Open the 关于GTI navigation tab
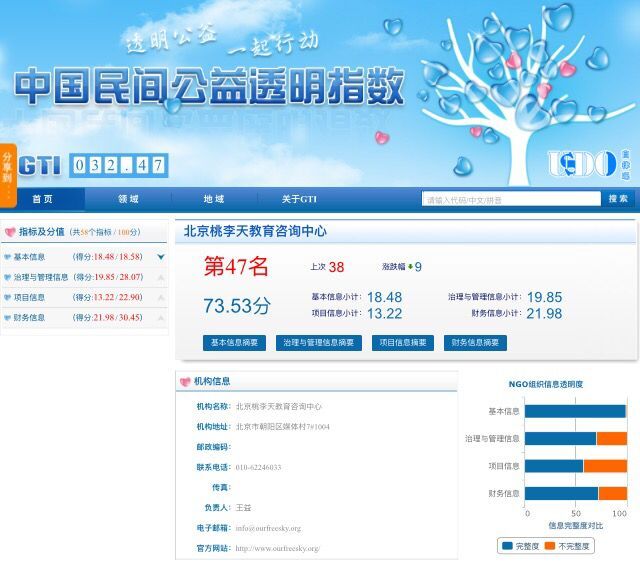The image size is (640, 569). point(298,199)
